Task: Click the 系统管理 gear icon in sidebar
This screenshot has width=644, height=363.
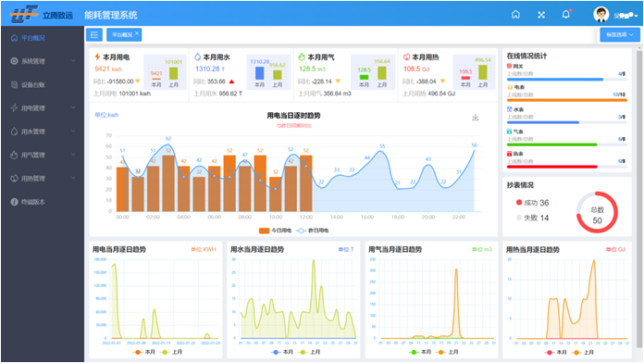Action: 14,61
